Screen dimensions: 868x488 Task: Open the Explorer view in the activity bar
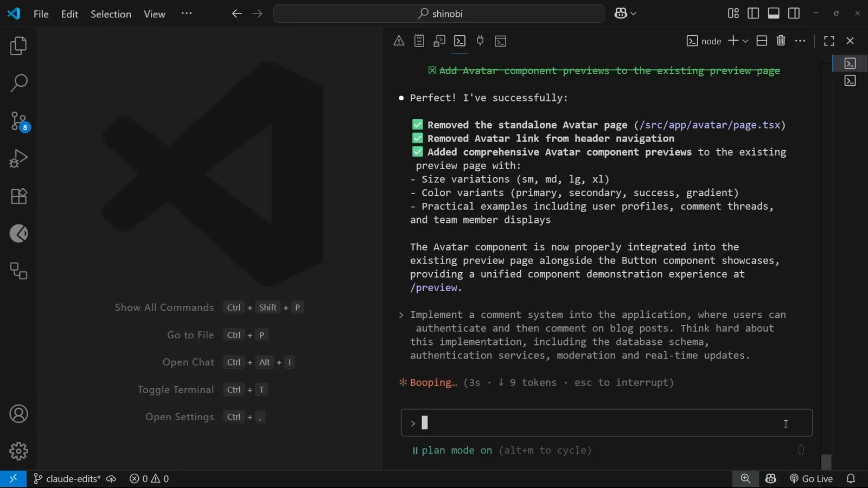click(18, 46)
